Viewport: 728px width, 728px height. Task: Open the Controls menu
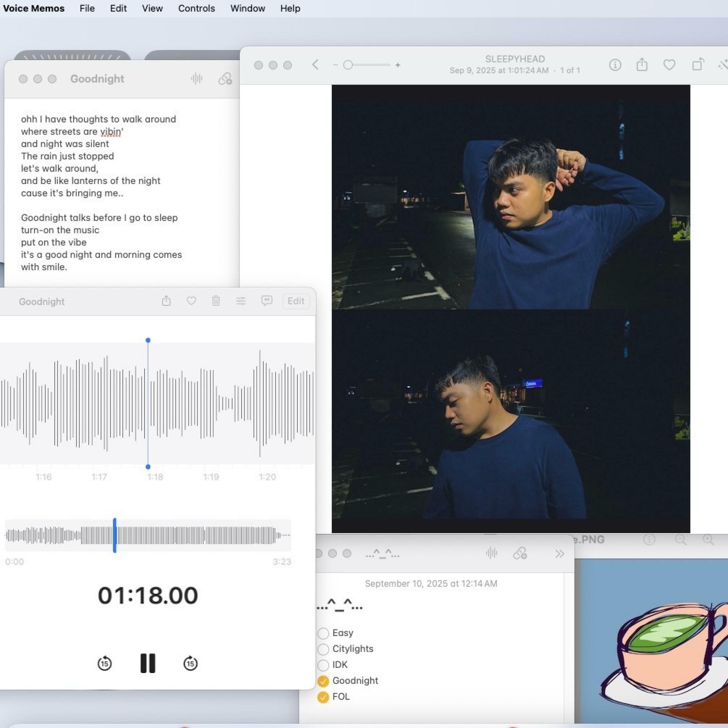tap(196, 8)
